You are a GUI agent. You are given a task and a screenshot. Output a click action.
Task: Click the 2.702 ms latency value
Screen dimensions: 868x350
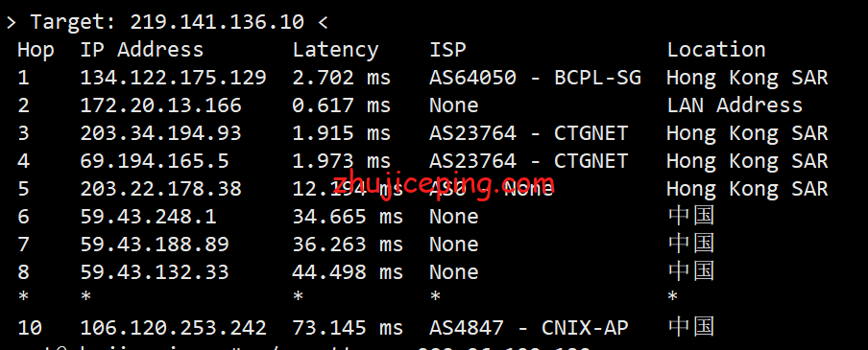coord(342,78)
